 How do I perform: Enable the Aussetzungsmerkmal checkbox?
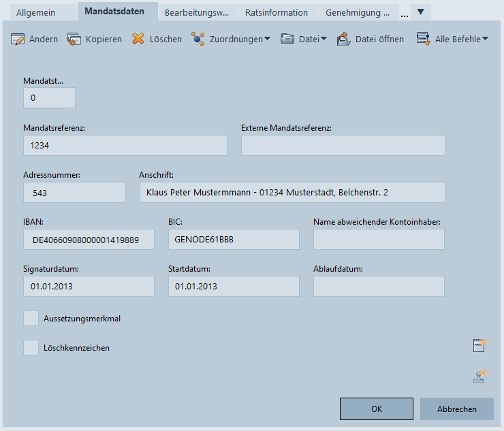(31, 318)
